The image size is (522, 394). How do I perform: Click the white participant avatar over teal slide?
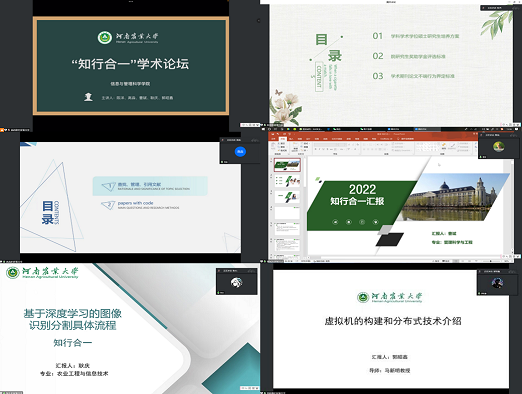point(236,283)
